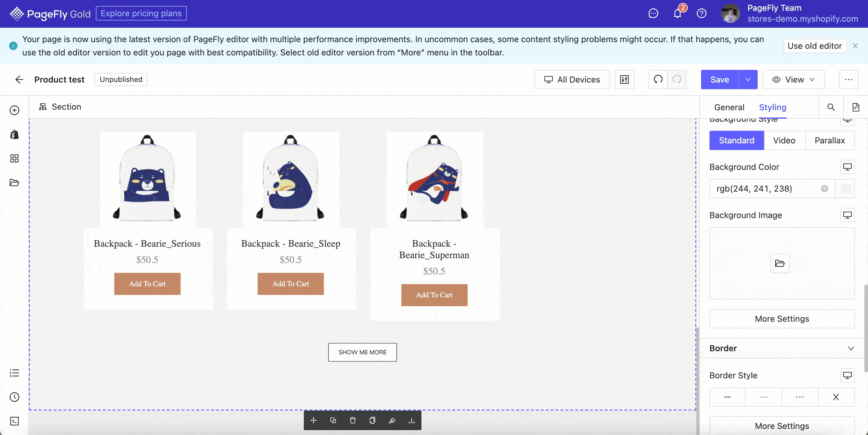Click SHOW ME MORE button

point(362,352)
